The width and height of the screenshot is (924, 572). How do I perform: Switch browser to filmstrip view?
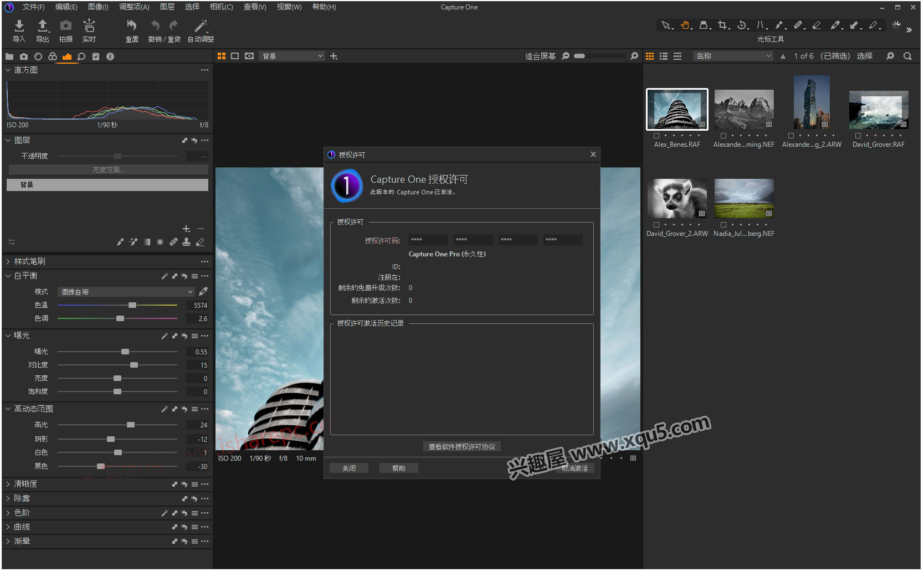pos(677,56)
